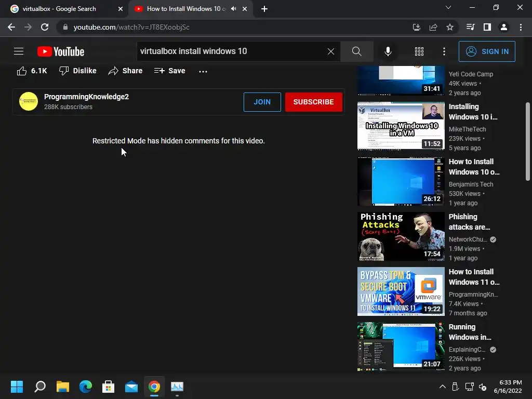Screen dimensions: 532x399
Task: Share this video
Action: [125, 71]
